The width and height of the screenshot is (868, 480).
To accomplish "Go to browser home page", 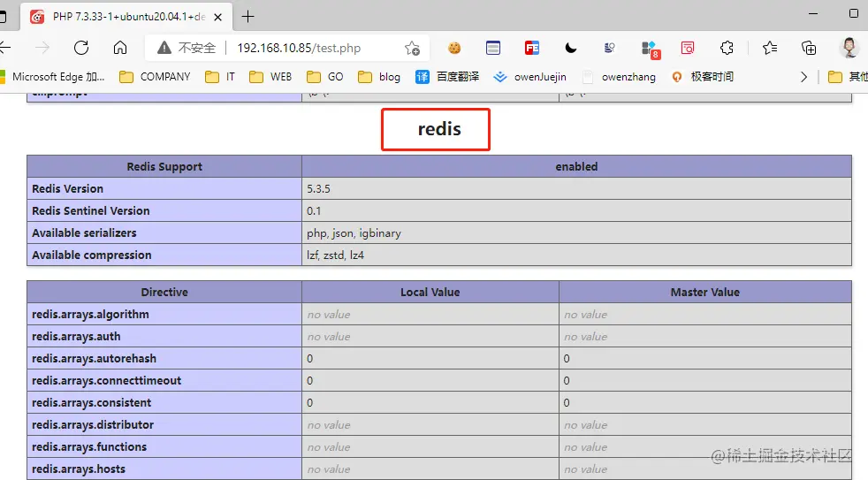I will [x=120, y=48].
